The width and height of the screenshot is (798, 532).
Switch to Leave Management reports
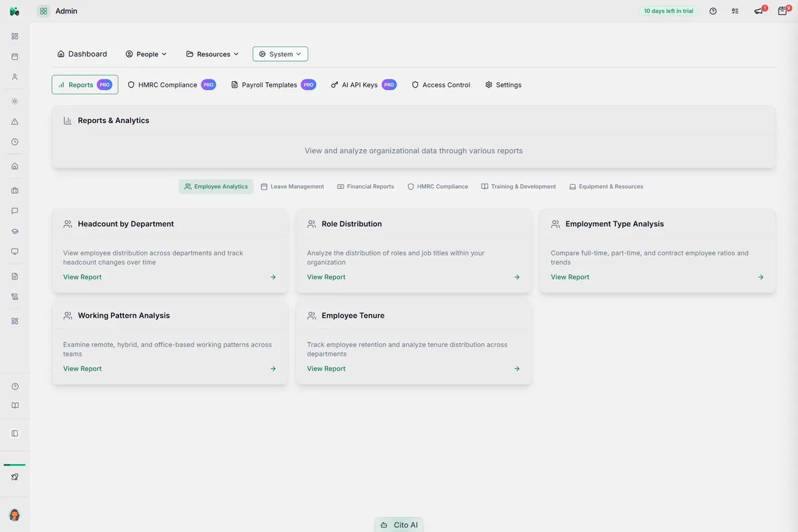click(x=293, y=187)
